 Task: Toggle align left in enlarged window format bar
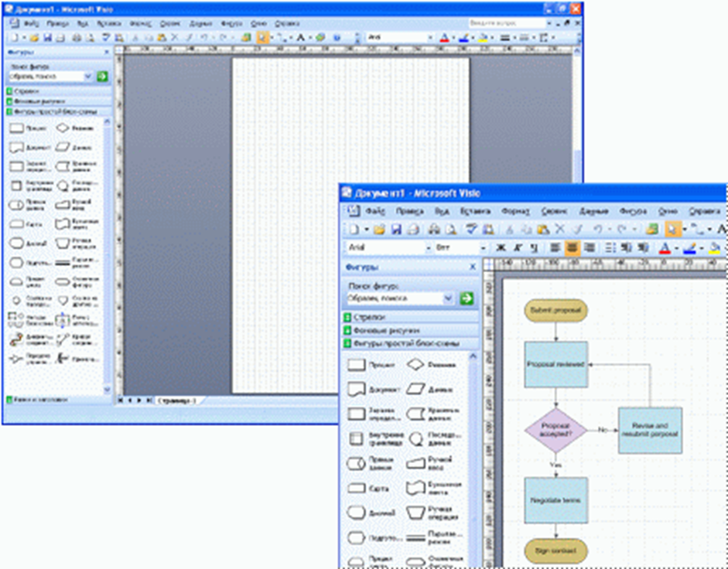click(x=555, y=248)
